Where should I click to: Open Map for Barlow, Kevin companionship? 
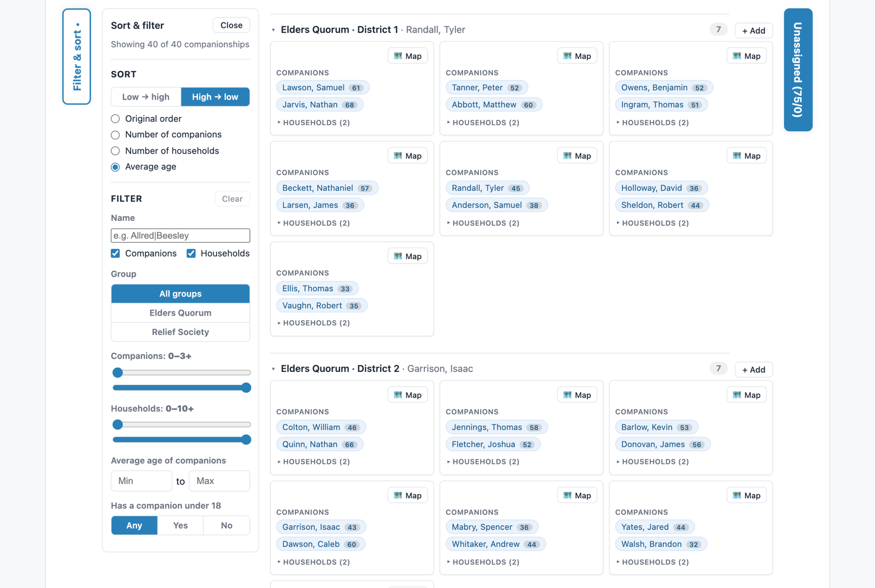[x=746, y=395]
